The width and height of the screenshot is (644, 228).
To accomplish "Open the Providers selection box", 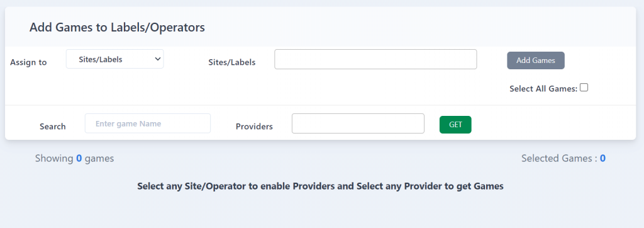I will coord(358,123).
